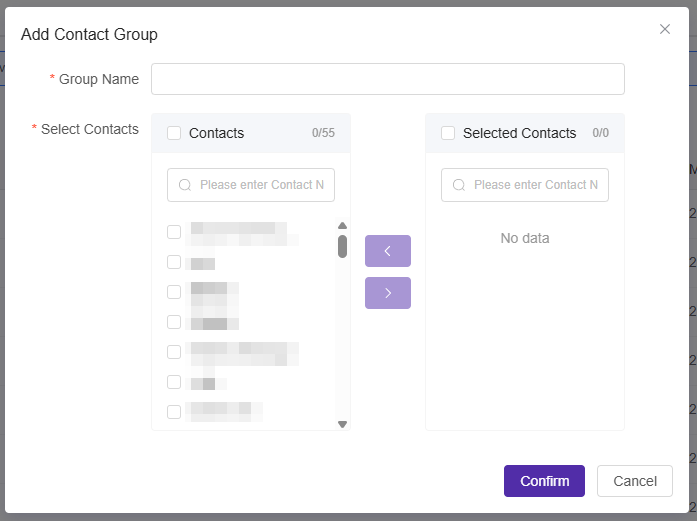The height and width of the screenshot is (521, 697).
Task: Tick the second contact checkbox in list
Action: coord(174,262)
